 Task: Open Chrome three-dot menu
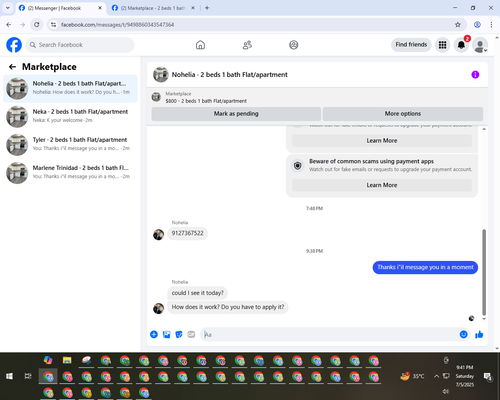[x=491, y=25]
